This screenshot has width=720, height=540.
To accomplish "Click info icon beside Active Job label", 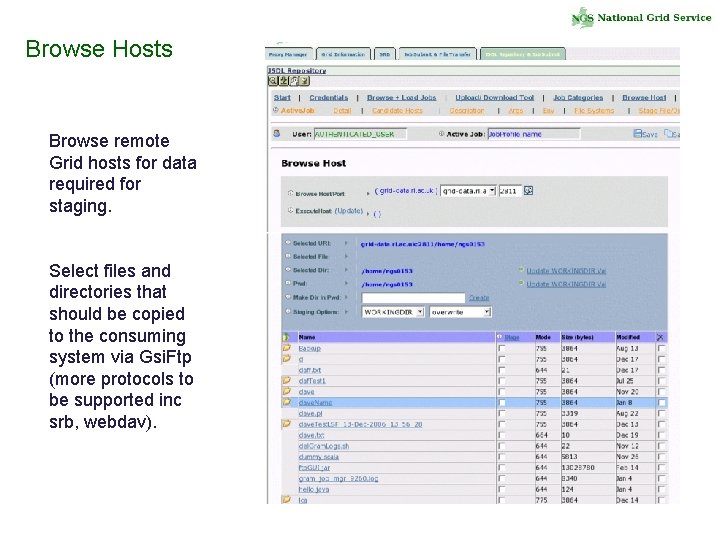I will (441, 134).
